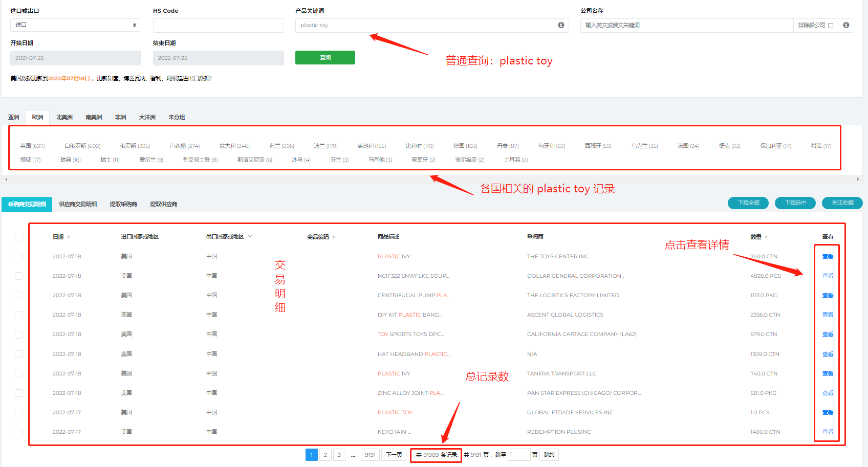The height and width of the screenshot is (467, 868).
Task: Click info icon beside product keyword field
Action: [x=561, y=25]
